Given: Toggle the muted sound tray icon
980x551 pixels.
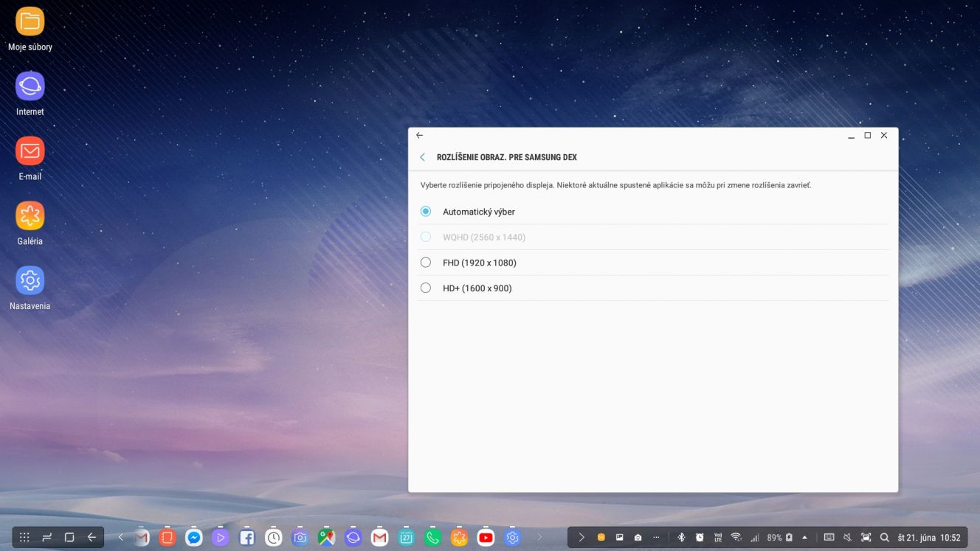Looking at the screenshot, I should tap(847, 538).
